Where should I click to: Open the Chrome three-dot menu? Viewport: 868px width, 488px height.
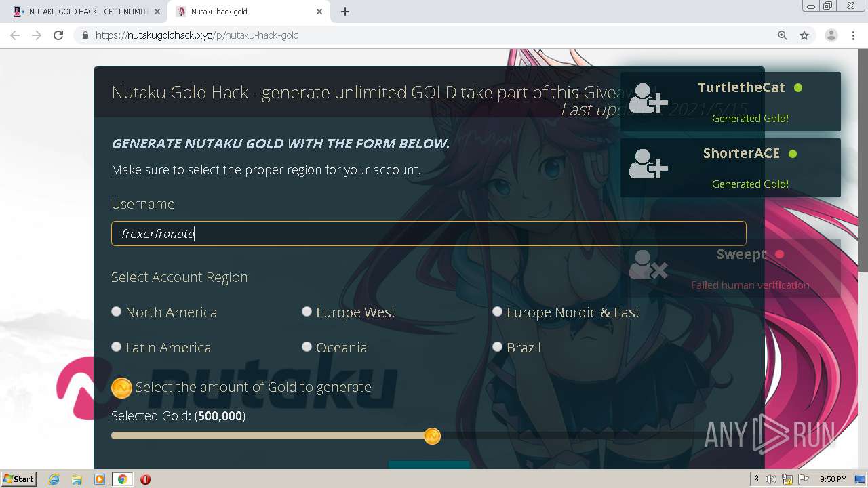pos(854,35)
